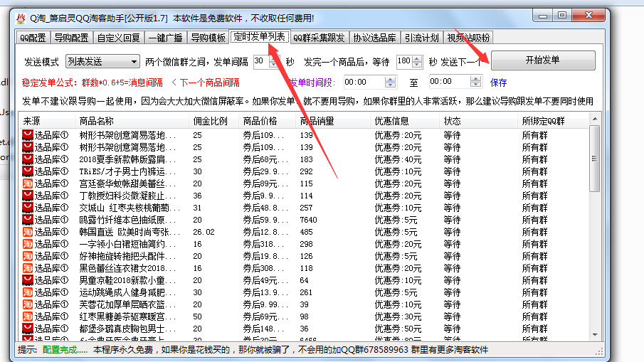Click the 优惠券:50元 cell

click(x=398, y=329)
